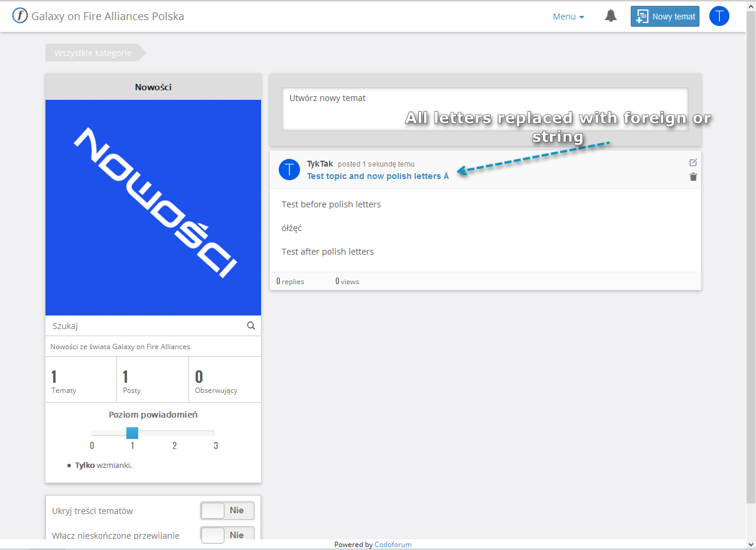Click the 'Nowości' category heading
Screen dimensions: 756x550
(x=153, y=87)
